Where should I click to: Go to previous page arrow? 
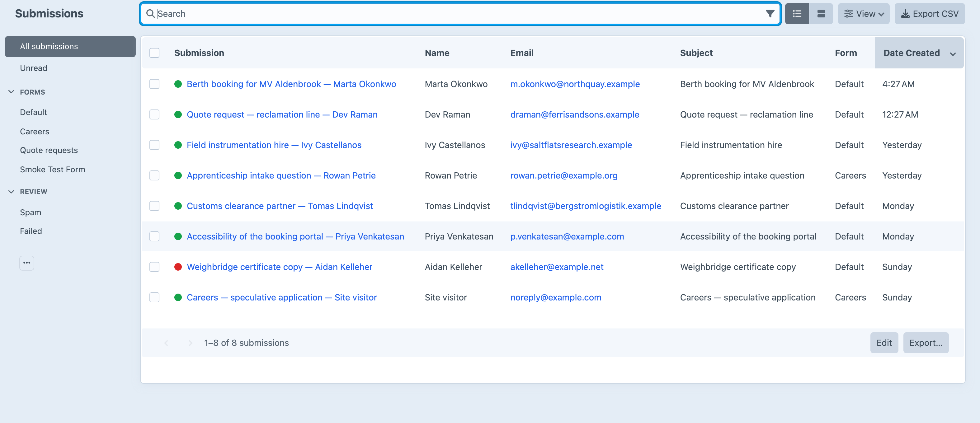pos(166,343)
